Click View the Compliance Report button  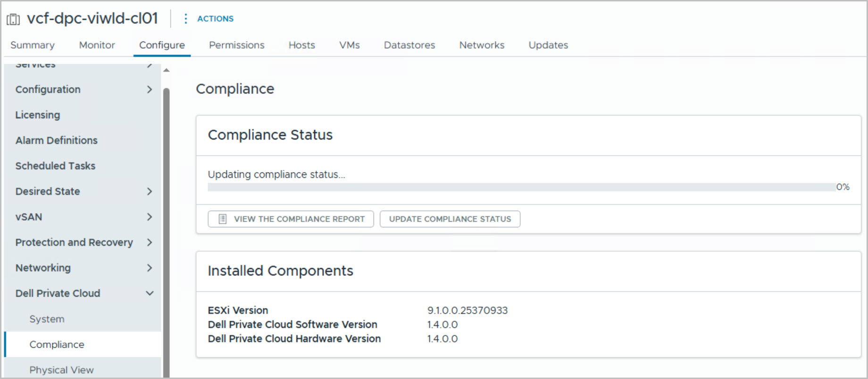(291, 219)
